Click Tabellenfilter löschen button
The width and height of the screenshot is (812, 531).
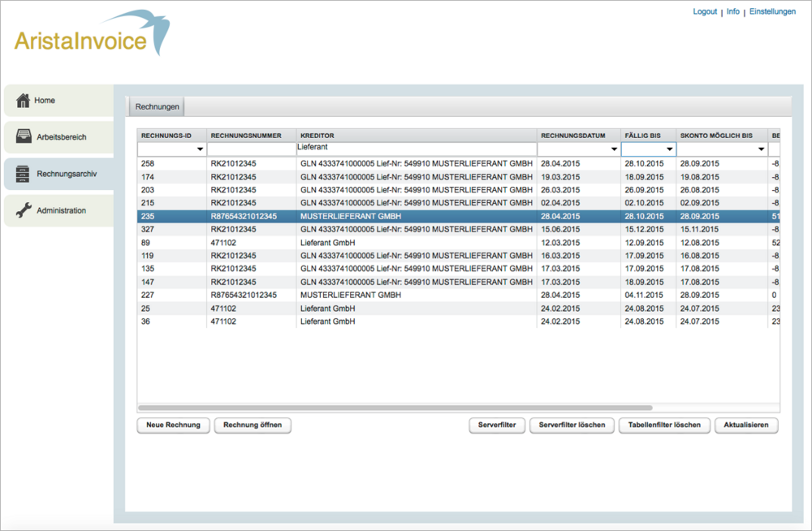pos(664,425)
